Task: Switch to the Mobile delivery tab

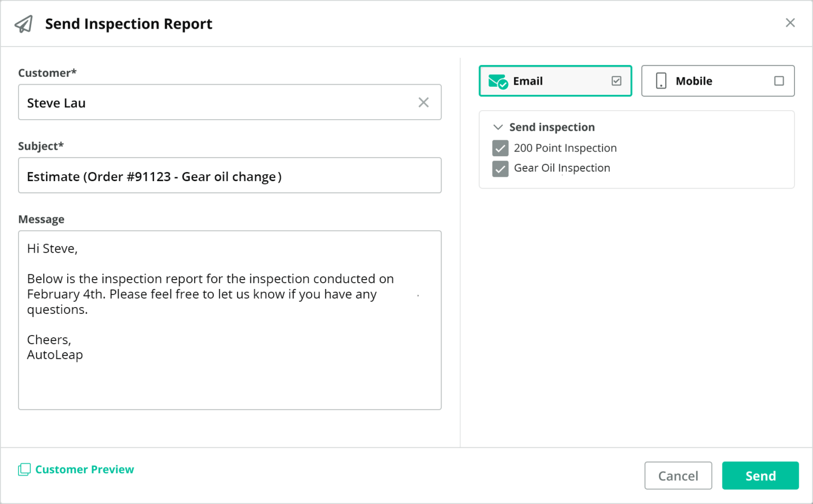Action: (718, 80)
